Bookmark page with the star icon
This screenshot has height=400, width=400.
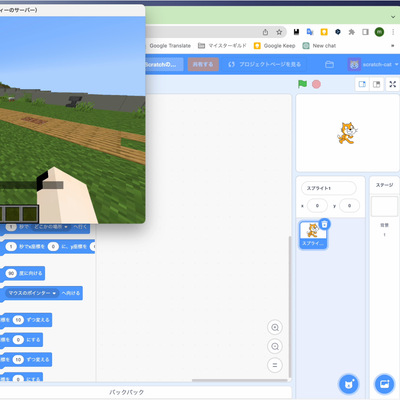pos(279,32)
